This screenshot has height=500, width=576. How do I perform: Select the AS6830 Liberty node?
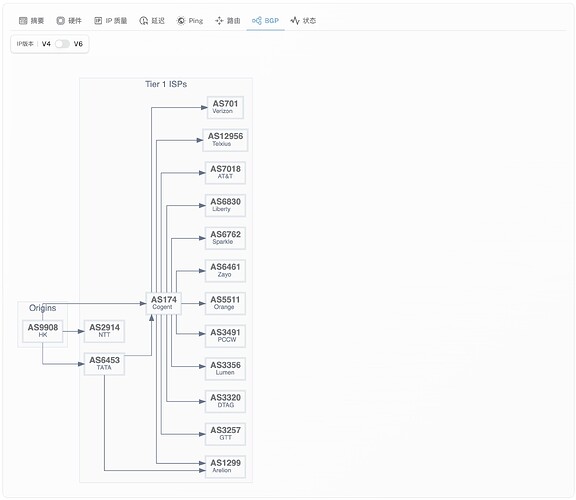pyautogui.click(x=225, y=205)
